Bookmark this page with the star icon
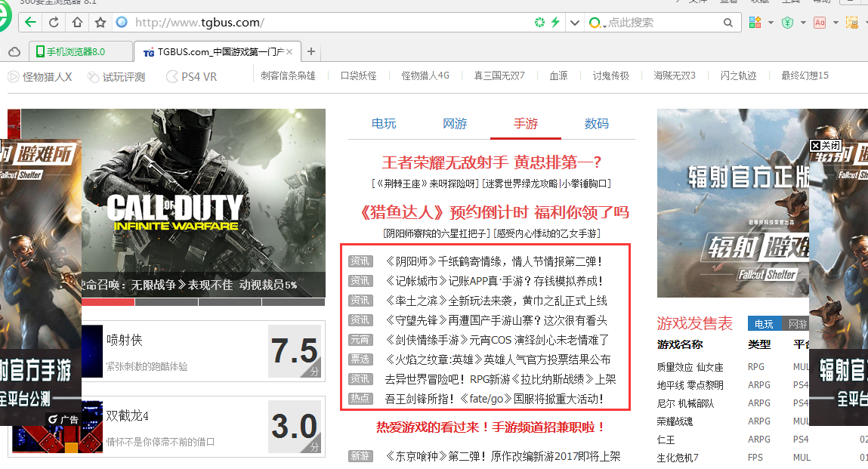 pos(100,22)
